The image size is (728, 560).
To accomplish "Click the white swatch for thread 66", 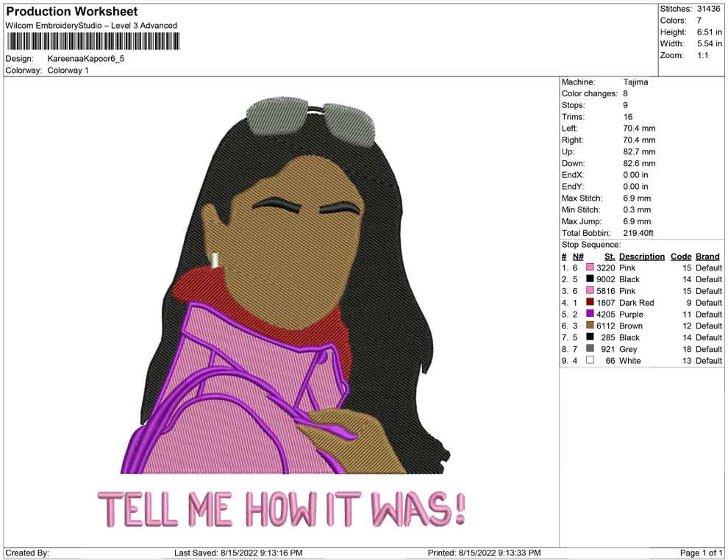I will (x=590, y=360).
